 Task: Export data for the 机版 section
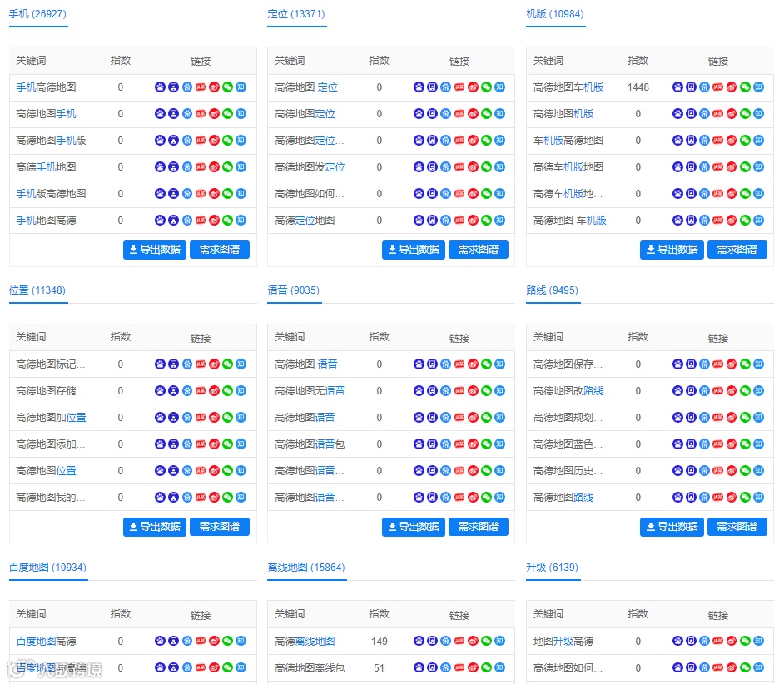point(672,250)
